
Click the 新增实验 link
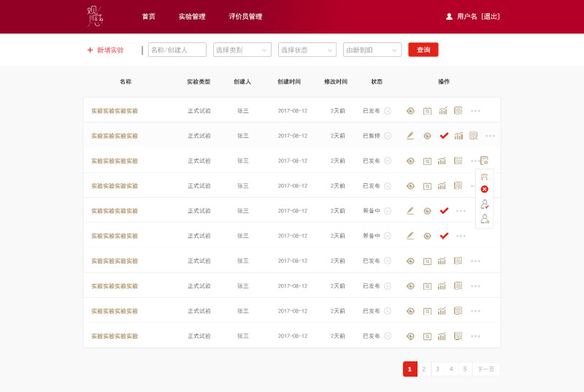coord(105,50)
